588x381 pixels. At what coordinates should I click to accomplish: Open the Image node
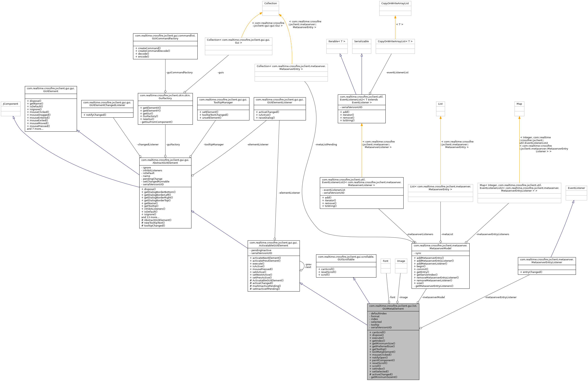[401, 266]
